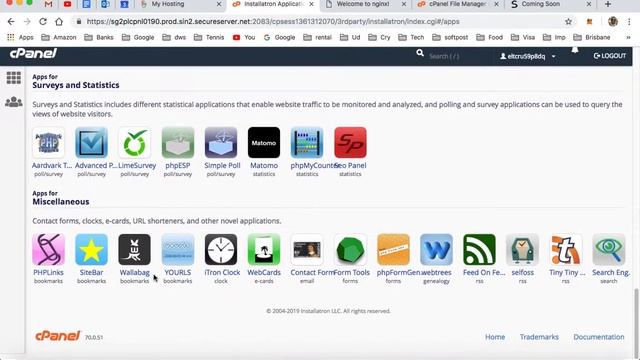This screenshot has width=640, height=360.
Task: Open the pinned Gmail tab
Action: point(49,4)
